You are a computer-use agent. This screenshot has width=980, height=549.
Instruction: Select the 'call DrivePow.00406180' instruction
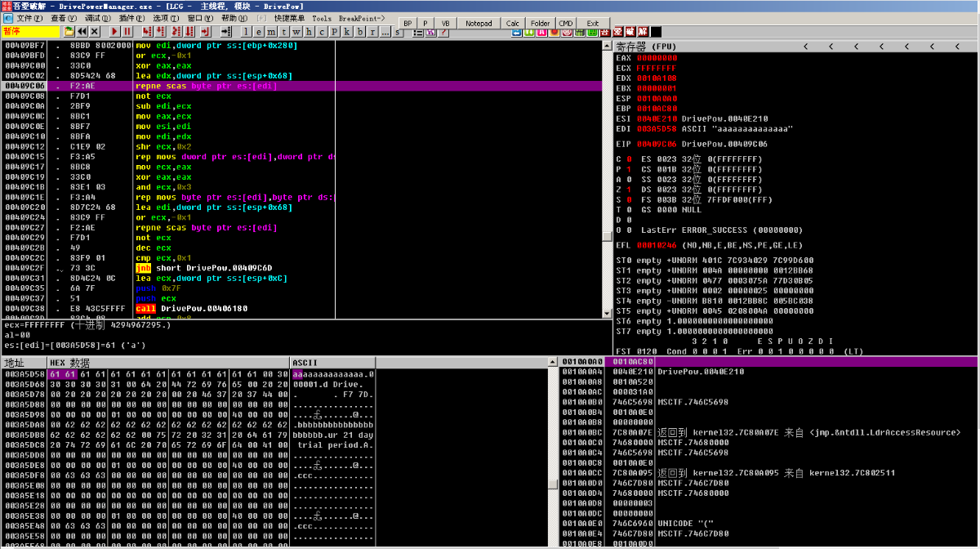[191, 309]
